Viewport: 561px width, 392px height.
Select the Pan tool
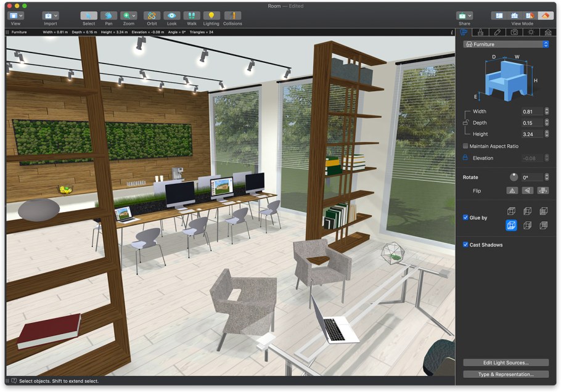click(110, 17)
